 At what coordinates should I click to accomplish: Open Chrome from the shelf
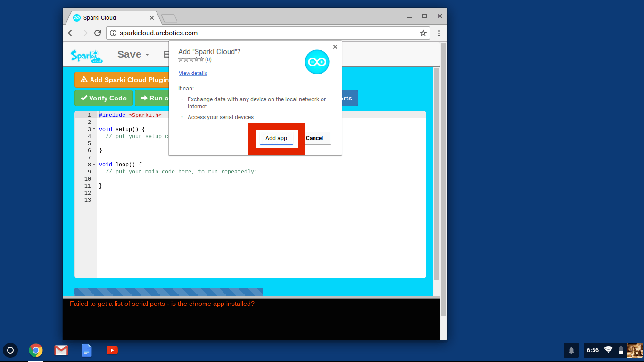point(36,350)
